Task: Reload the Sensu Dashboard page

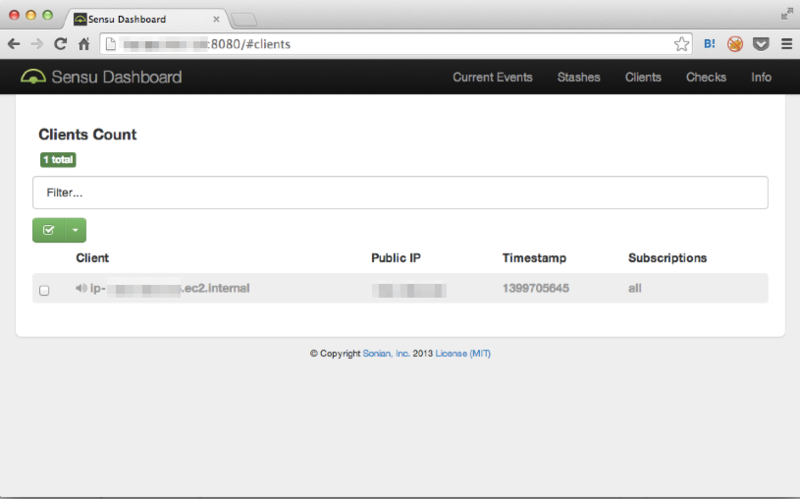Action: 60,44
